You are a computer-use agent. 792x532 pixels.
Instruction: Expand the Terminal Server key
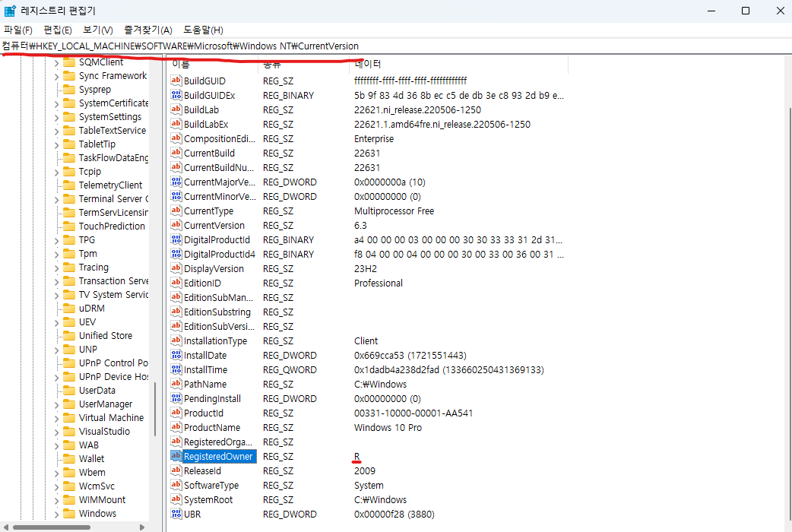(x=56, y=200)
